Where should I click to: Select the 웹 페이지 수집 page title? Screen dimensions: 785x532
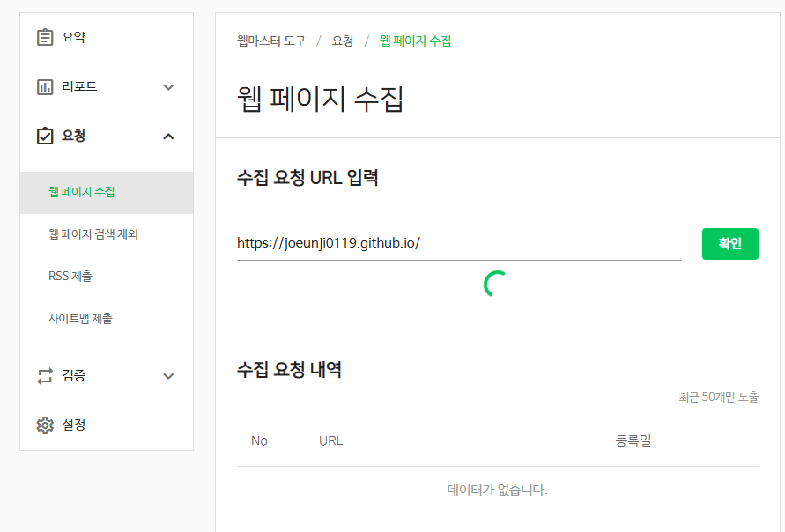(320, 100)
